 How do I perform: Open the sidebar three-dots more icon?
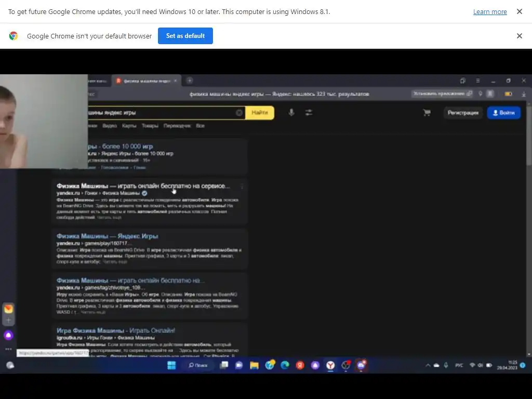pyautogui.click(x=8, y=349)
